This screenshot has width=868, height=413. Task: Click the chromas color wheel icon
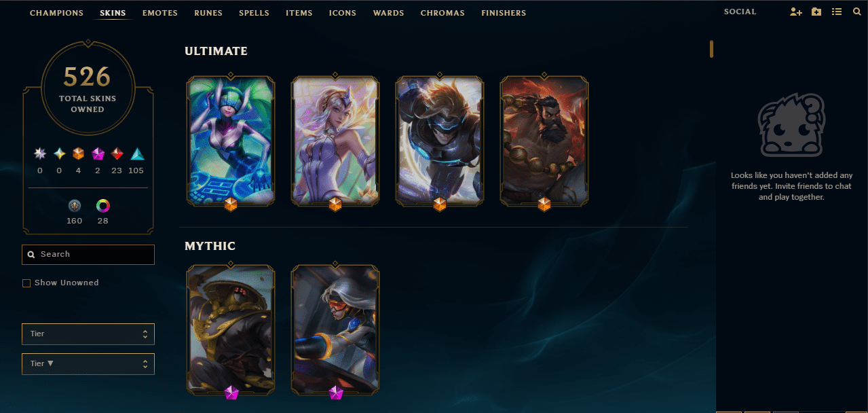[x=103, y=205]
